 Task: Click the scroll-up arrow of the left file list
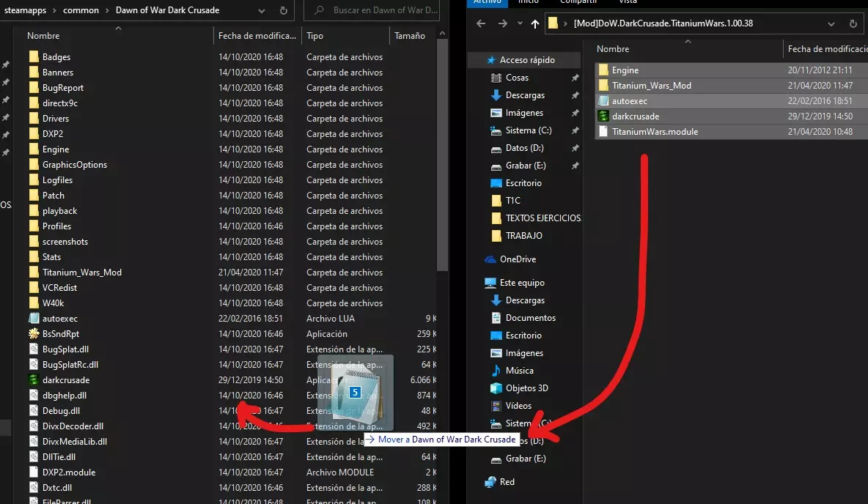pos(442,33)
